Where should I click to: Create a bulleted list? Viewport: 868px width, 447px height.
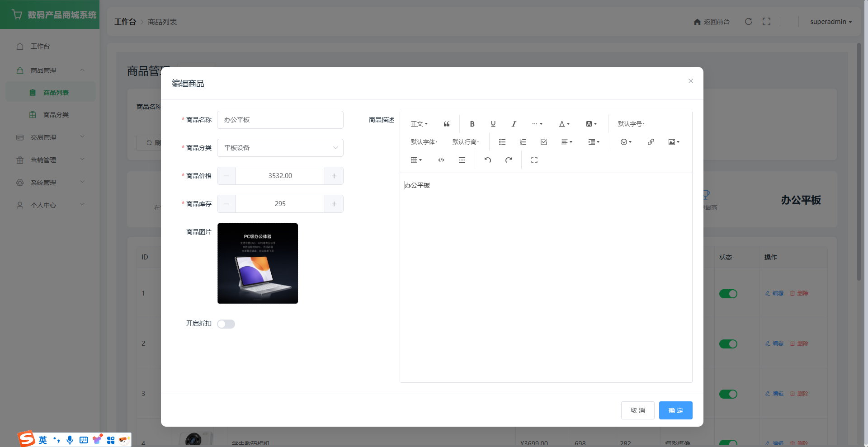[502, 142]
